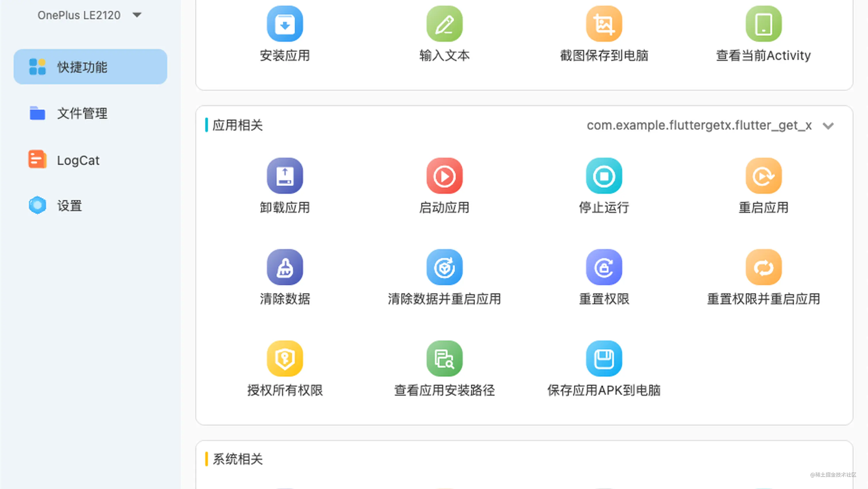Open the Input Text (输入文本) tool
Screen dimensions: 868x489
[444, 24]
